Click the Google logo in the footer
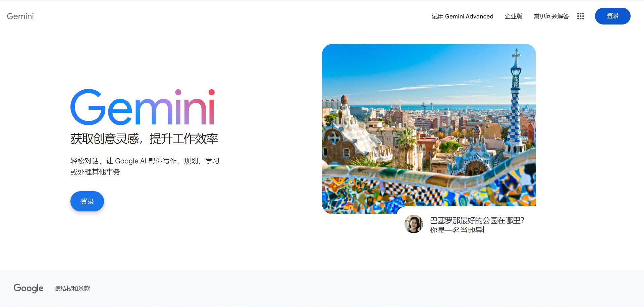Screen dimensions: 644x307 [29, 288]
